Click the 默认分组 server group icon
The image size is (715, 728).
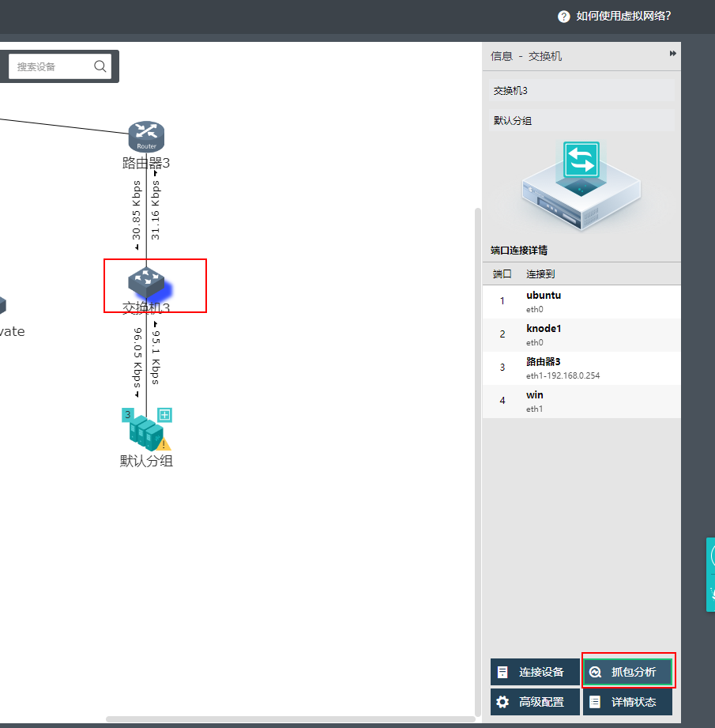coord(146,433)
